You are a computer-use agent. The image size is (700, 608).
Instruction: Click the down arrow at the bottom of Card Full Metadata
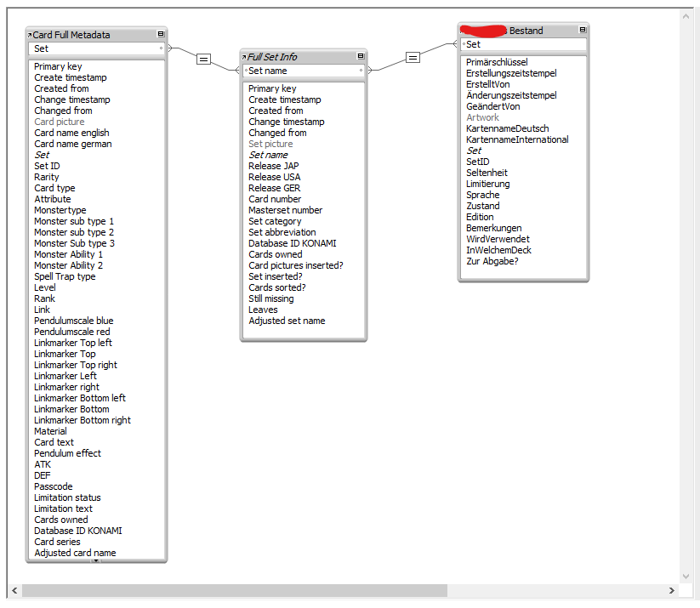coord(95,560)
